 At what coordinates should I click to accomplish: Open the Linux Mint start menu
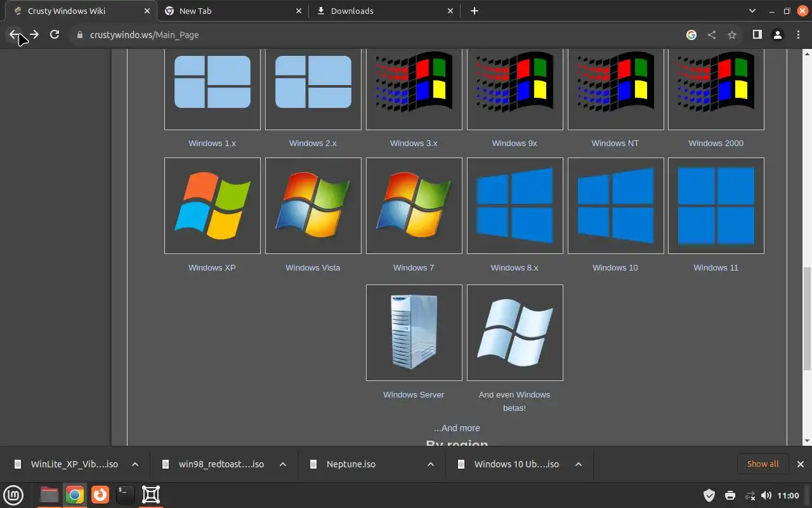tap(13, 495)
